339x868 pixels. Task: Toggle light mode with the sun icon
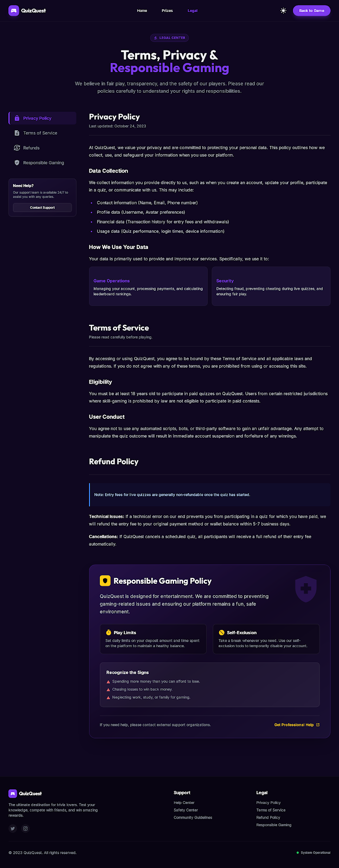(x=283, y=10)
